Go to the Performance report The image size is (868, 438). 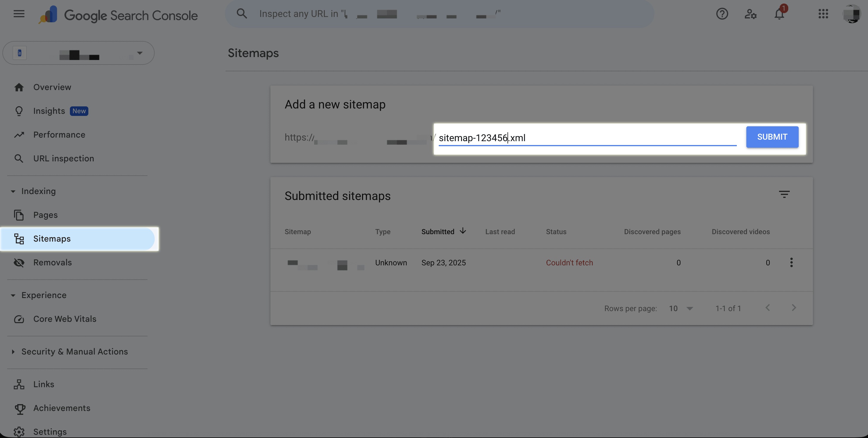(59, 135)
